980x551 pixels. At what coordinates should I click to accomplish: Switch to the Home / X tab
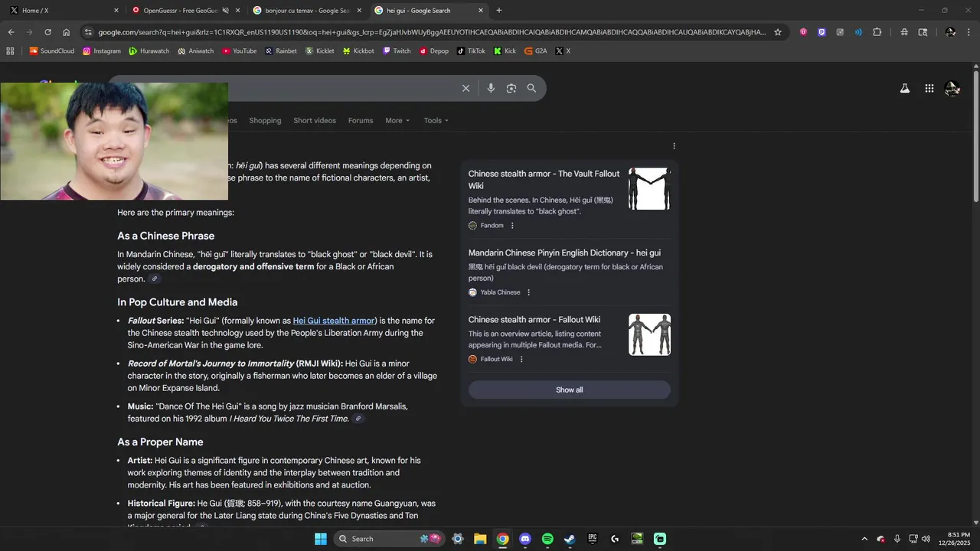point(63,11)
